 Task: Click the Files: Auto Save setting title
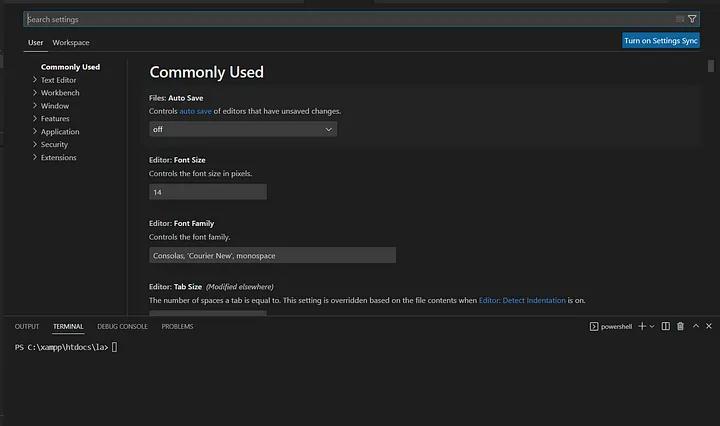176,98
